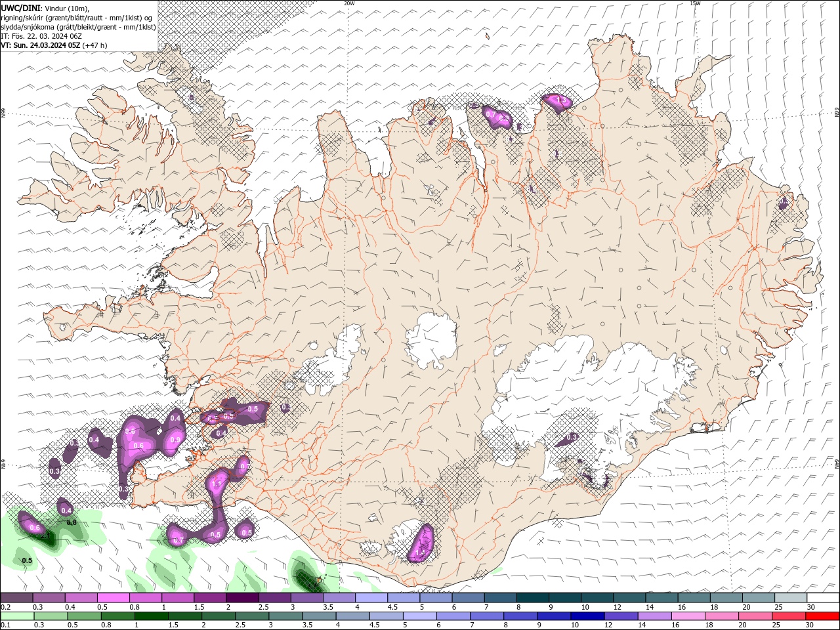Click the deep blue 10 rain scale swatch
The width and height of the screenshot is (840, 630).
point(587,616)
